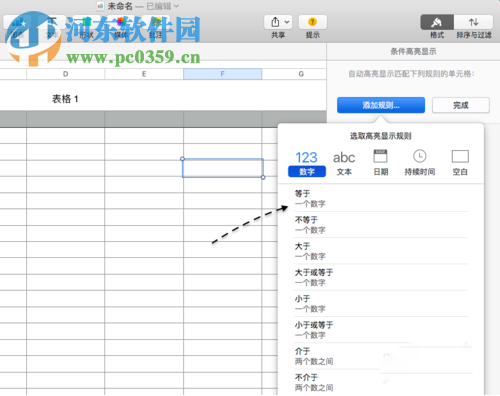Screen dimensions: 500x396
Task: Choose the 不介于 (not between) rule
Action: (x=381, y=382)
